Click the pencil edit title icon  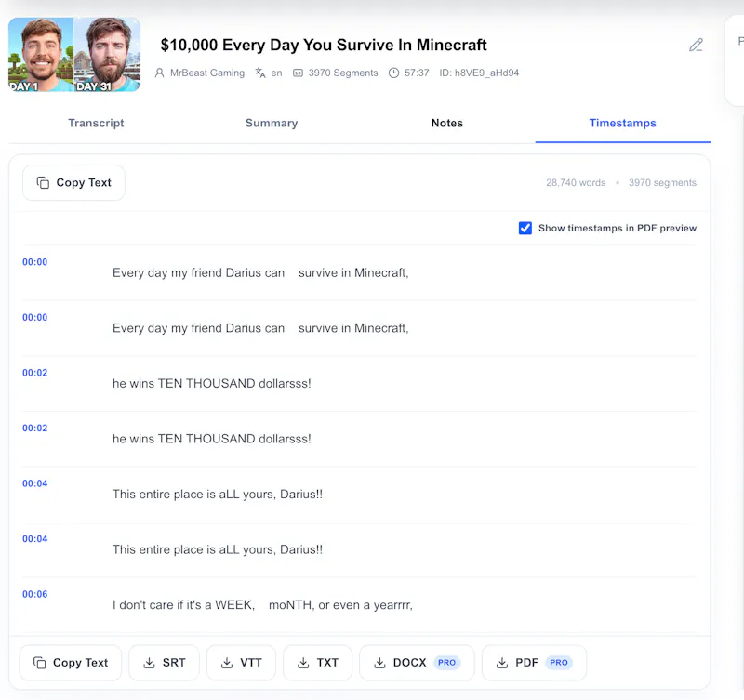click(x=696, y=45)
